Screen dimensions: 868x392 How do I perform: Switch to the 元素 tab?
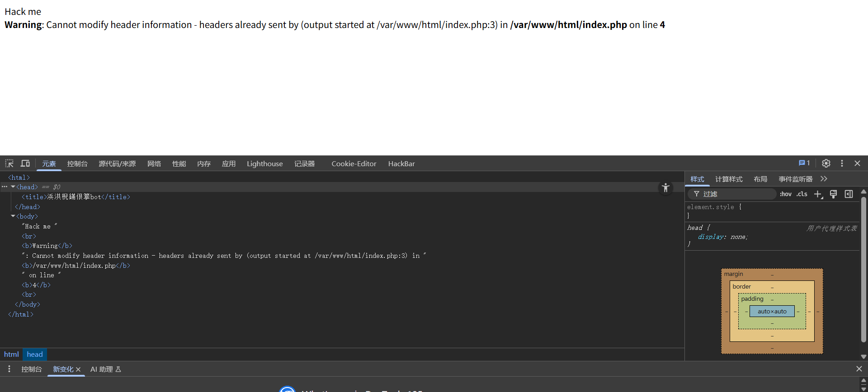[49, 163]
